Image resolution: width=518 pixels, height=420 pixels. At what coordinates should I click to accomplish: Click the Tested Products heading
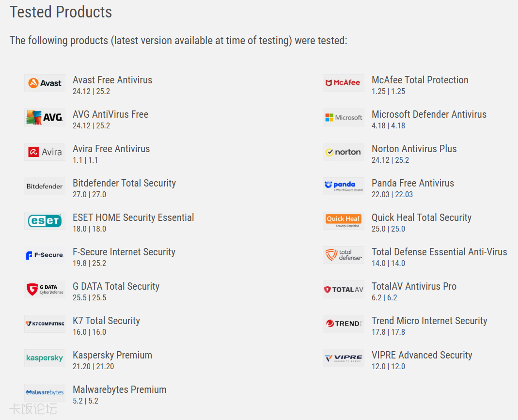pyautogui.click(x=61, y=12)
